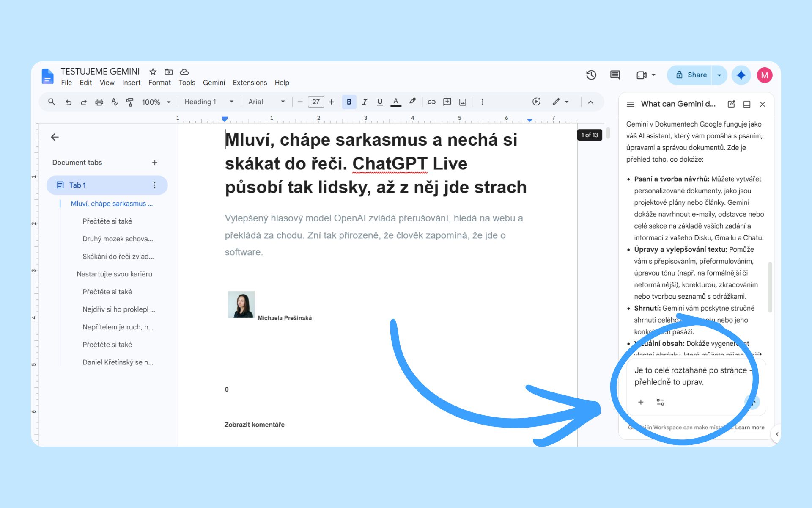Select the paint format tool

[130, 102]
